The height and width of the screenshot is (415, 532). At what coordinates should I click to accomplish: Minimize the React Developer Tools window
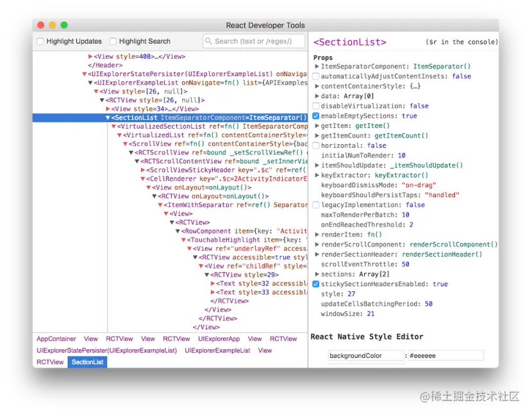[53, 25]
